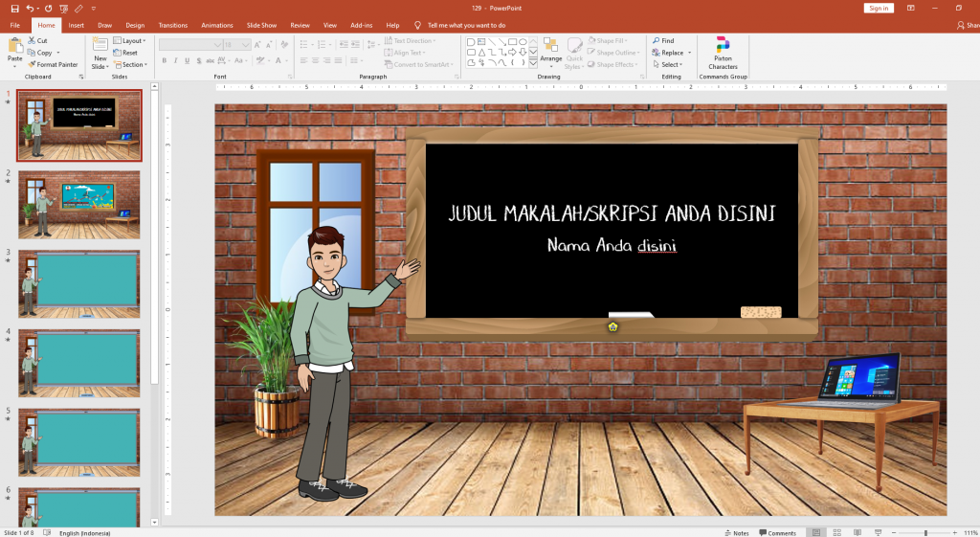Image resolution: width=980 pixels, height=537 pixels.
Task: Toggle Strikethrough formatting
Action: [210, 60]
